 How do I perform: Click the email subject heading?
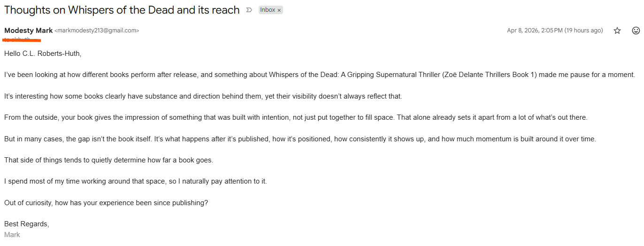122,10
